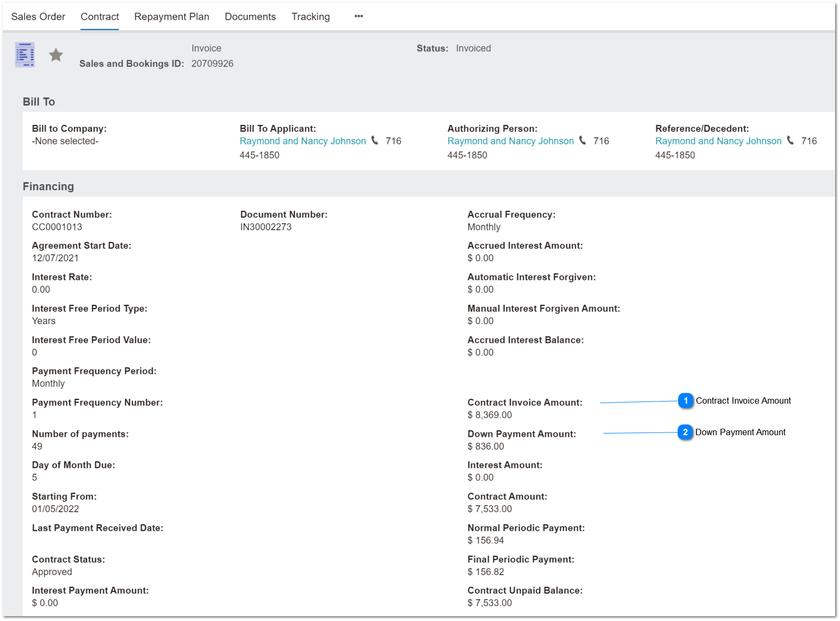Image resolution: width=840 pixels, height=621 pixels.
Task: Click phone icon beside Reference/Decedent
Action: tap(790, 140)
